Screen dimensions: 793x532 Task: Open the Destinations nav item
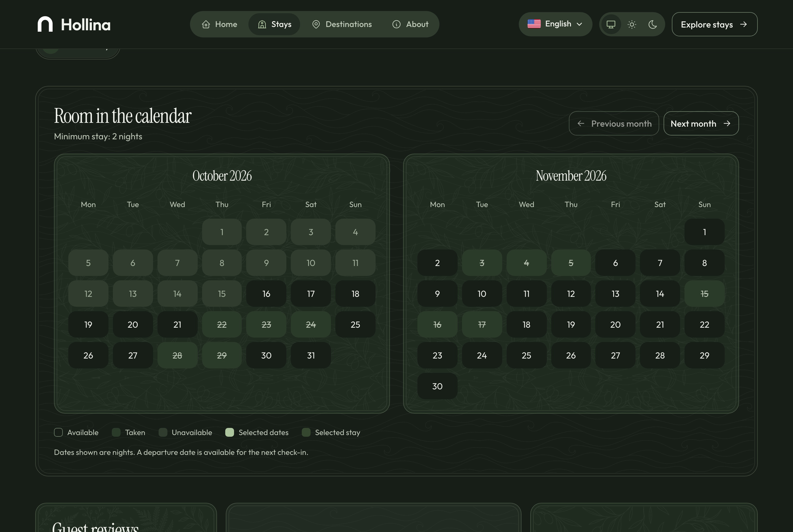tap(341, 25)
